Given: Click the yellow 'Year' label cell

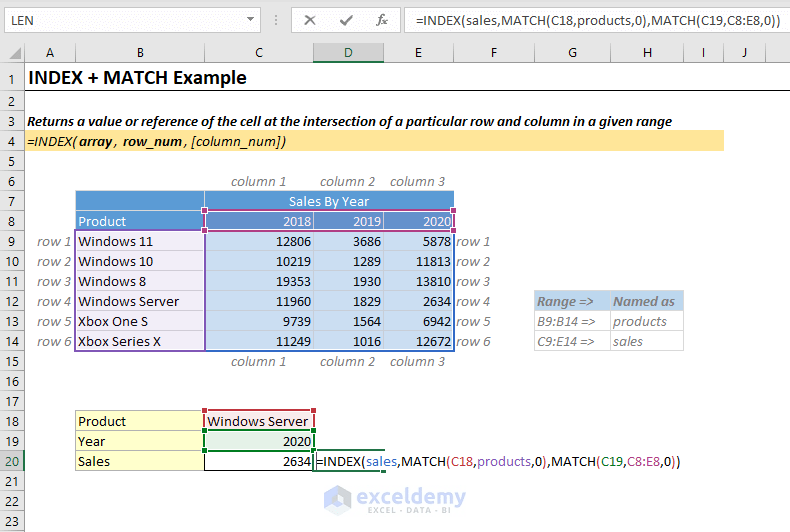Looking at the screenshot, I should pos(140,441).
